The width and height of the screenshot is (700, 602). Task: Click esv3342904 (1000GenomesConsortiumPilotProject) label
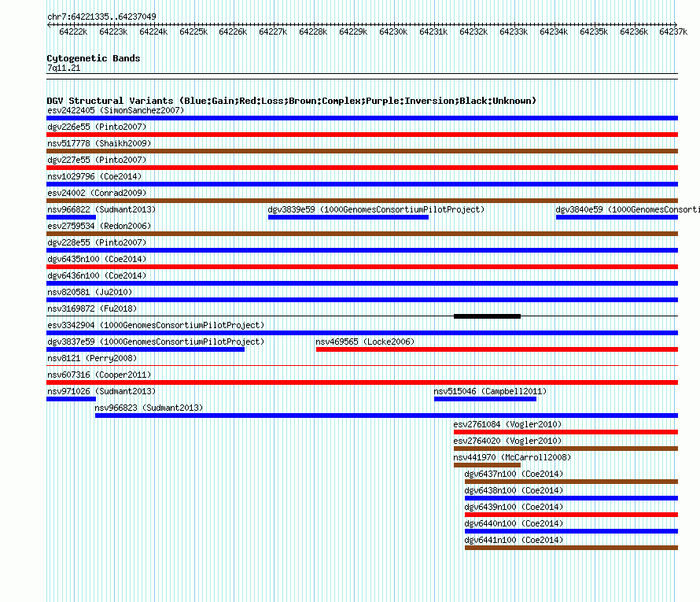[x=156, y=325]
